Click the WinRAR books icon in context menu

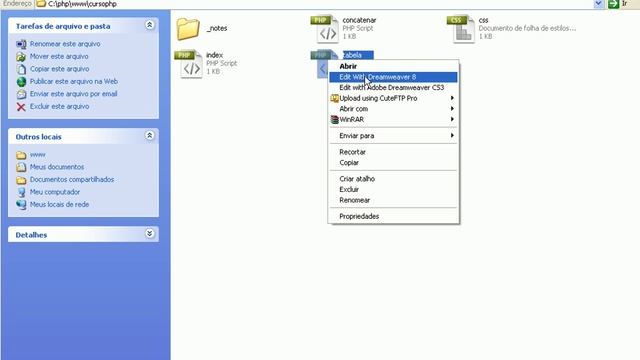point(335,120)
